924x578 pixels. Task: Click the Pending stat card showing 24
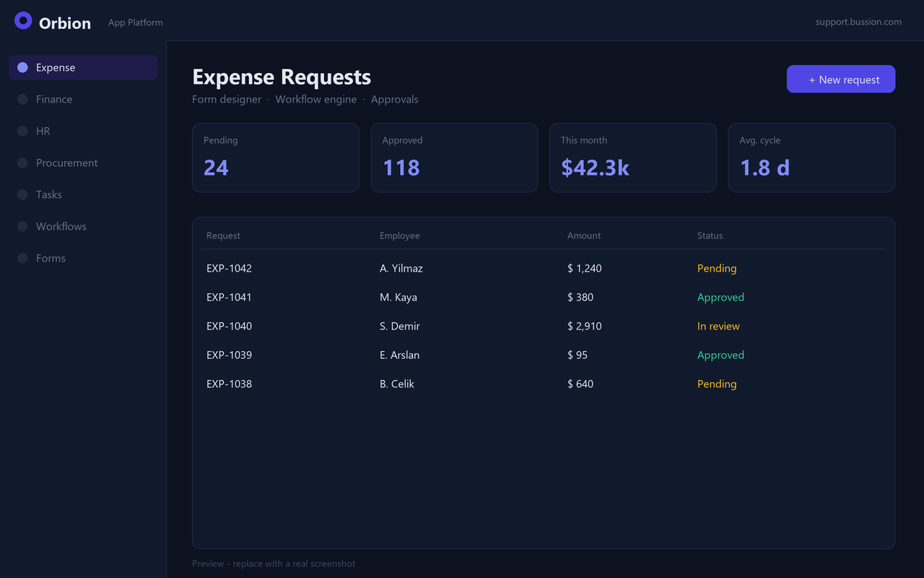click(x=276, y=158)
